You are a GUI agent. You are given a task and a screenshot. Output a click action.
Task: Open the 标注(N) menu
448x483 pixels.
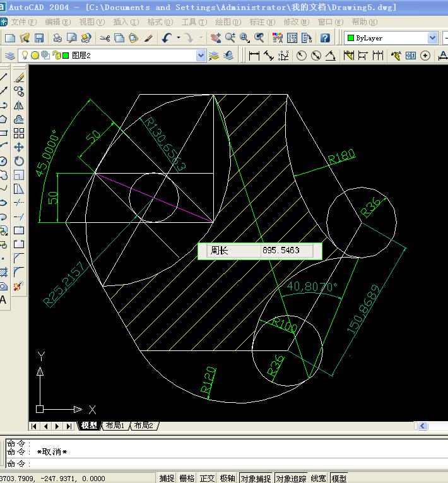[x=262, y=22]
